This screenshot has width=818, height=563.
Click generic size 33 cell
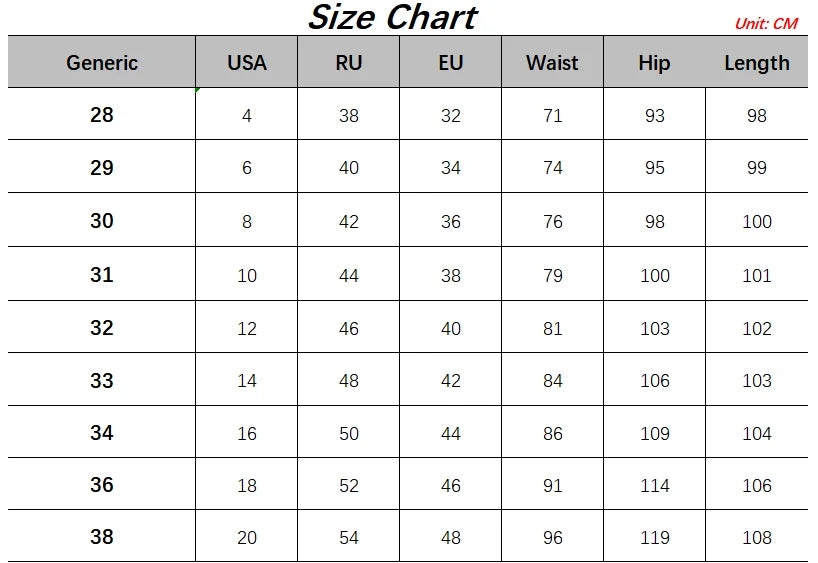(102, 381)
